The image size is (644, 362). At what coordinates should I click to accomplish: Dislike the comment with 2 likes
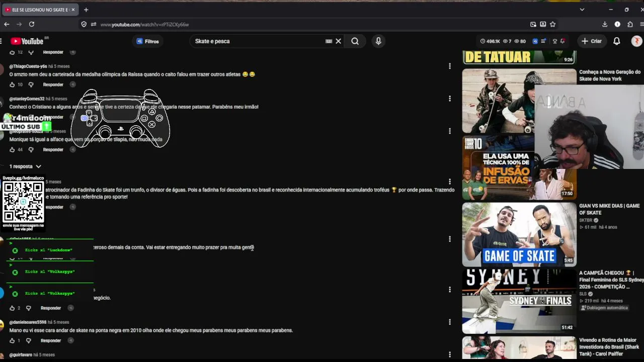click(29, 308)
